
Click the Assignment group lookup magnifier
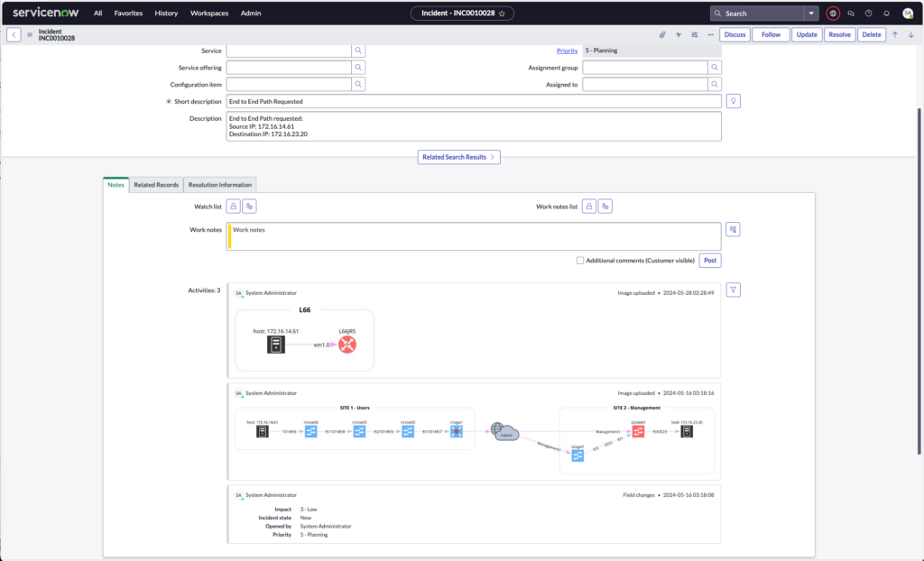click(714, 67)
